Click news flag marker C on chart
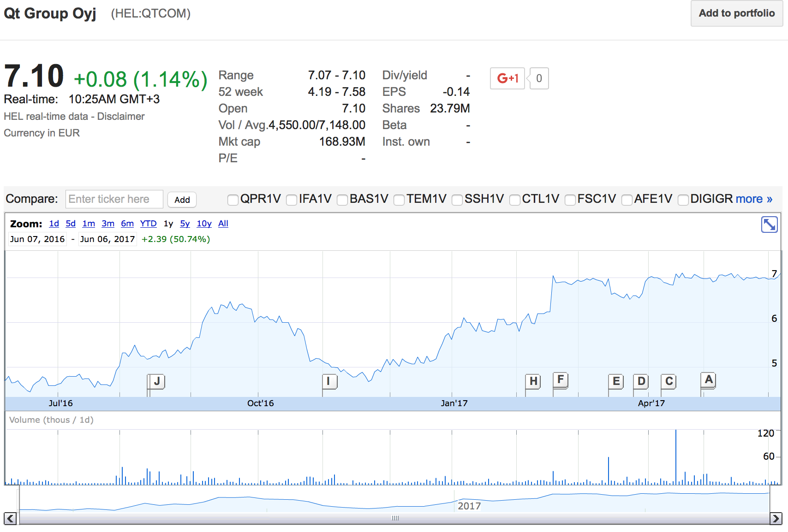Image resolution: width=788 pixels, height=532 pixels. point(669,381)
